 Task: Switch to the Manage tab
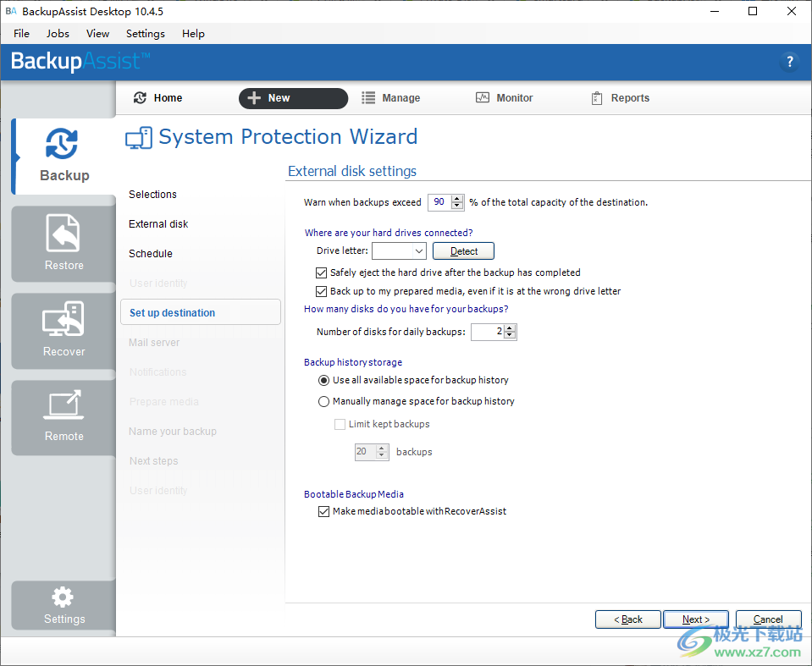click(x=391, y=98)
